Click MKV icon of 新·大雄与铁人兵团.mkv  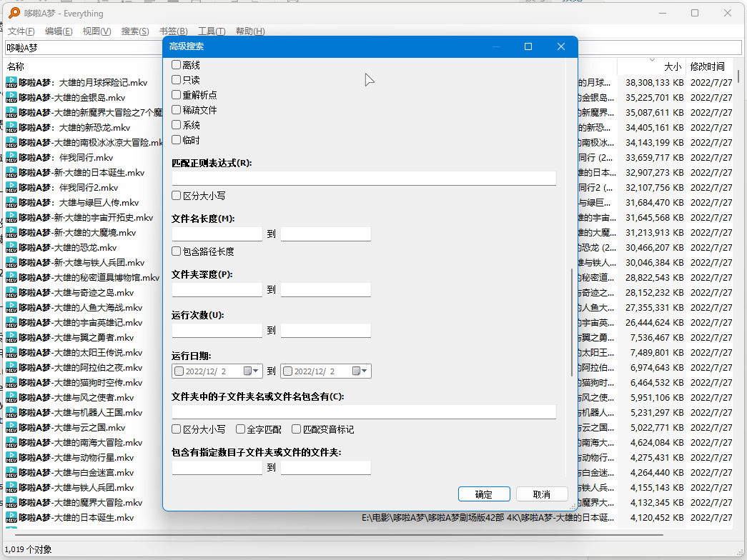[11, 262]
